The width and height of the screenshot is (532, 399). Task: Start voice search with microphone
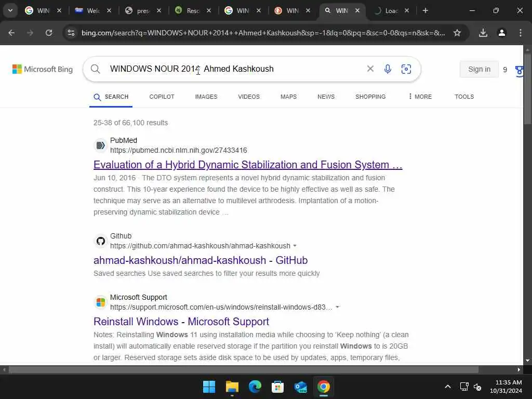pyautogui.click(x=388, y=69)
